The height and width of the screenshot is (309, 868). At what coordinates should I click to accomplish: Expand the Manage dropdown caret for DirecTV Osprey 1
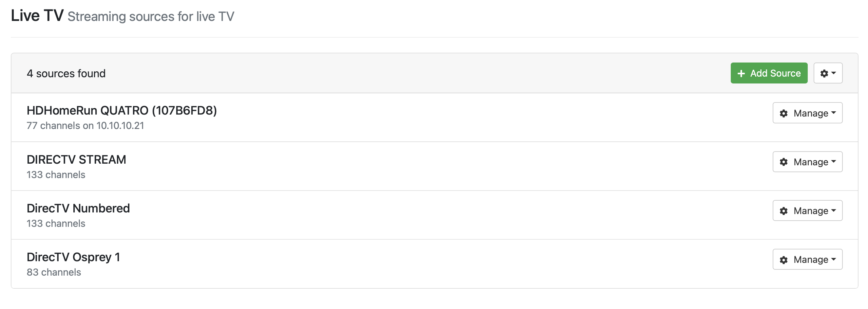(834, 259)
